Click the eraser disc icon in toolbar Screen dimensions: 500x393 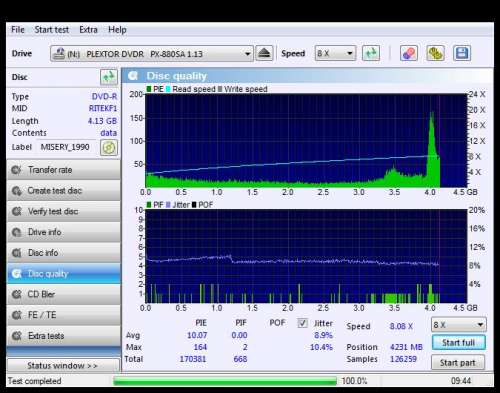click(x=409, y=53)
